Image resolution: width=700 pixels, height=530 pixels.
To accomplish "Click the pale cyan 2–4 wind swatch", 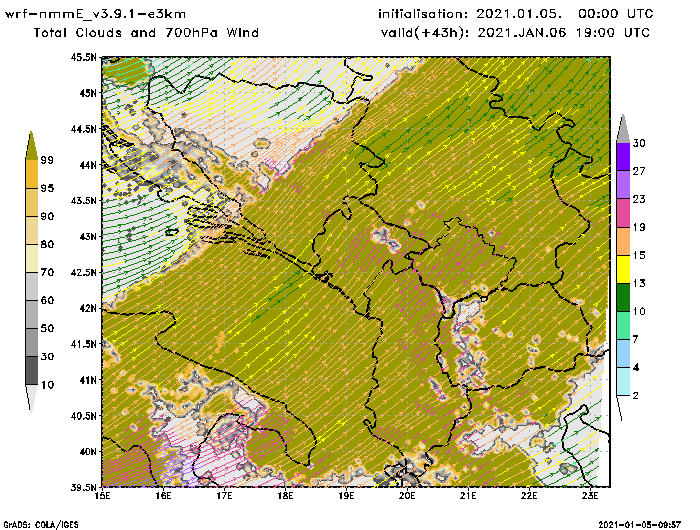I will (623, 381).
